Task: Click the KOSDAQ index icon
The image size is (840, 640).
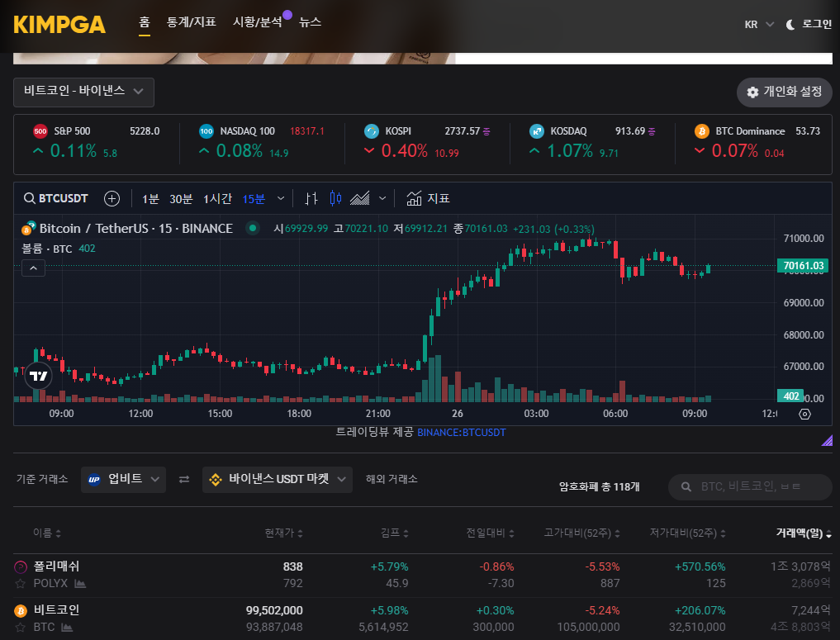Action: pyautogui.click(x=537, y=131)
